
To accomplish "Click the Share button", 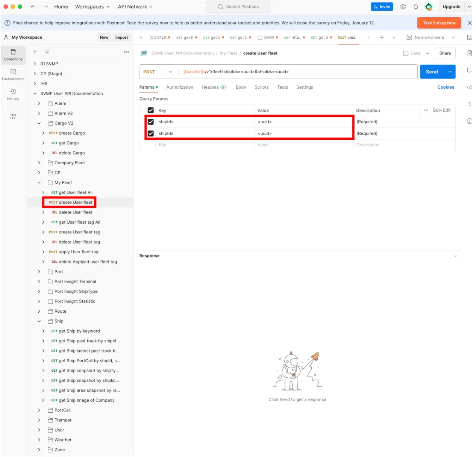I will [445, 53].
